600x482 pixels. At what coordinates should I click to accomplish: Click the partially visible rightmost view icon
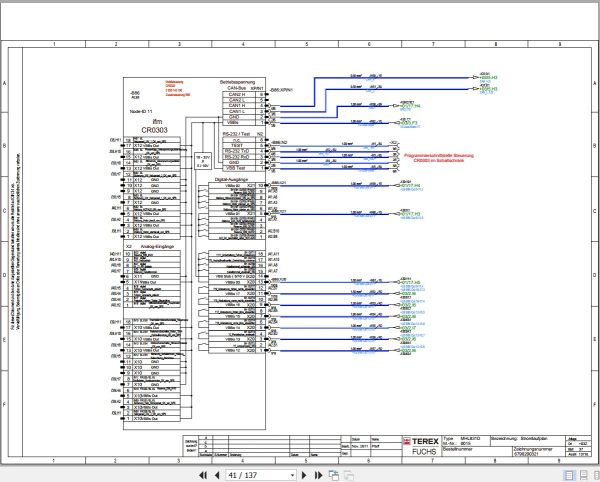(x=597, y=475)
